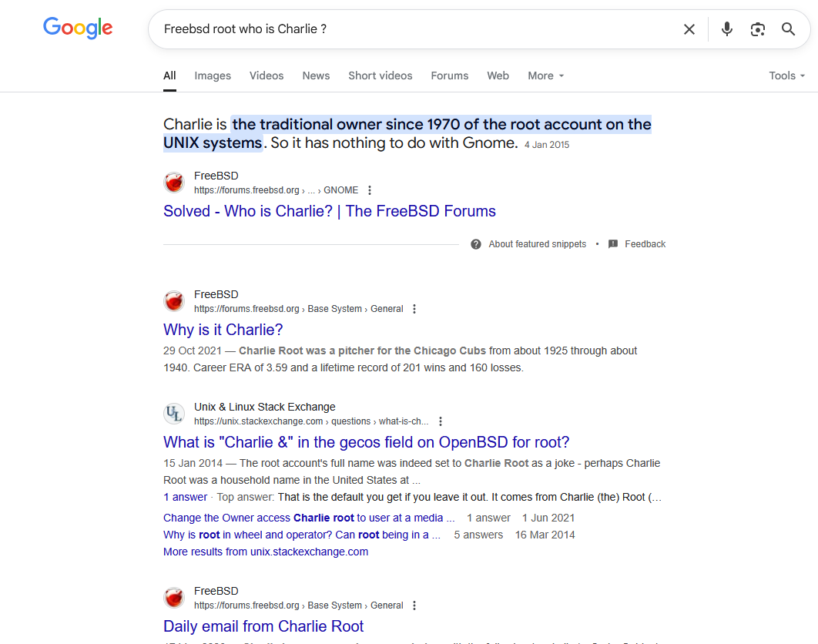The height and width of the screenshot is (644, 818).
Task: Open three-dot menu for Why is it Charlie result
Action: (414, 309)
